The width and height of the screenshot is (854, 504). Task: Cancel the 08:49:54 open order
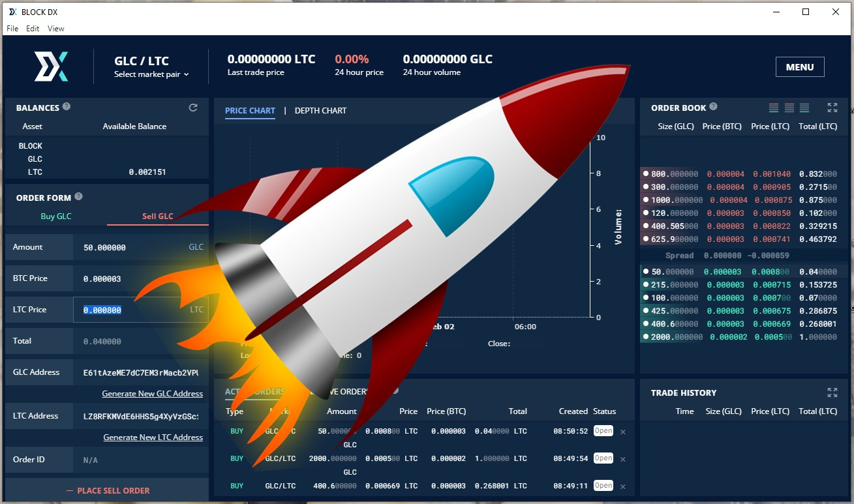point(622,459)
